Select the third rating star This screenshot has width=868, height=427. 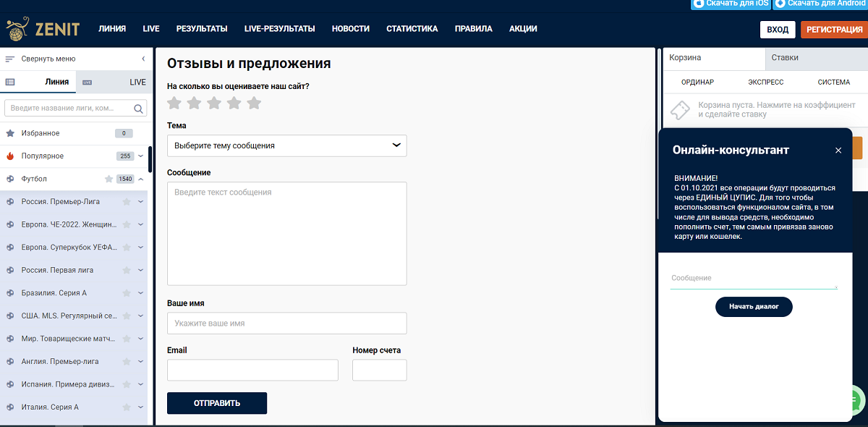point(214,103)
